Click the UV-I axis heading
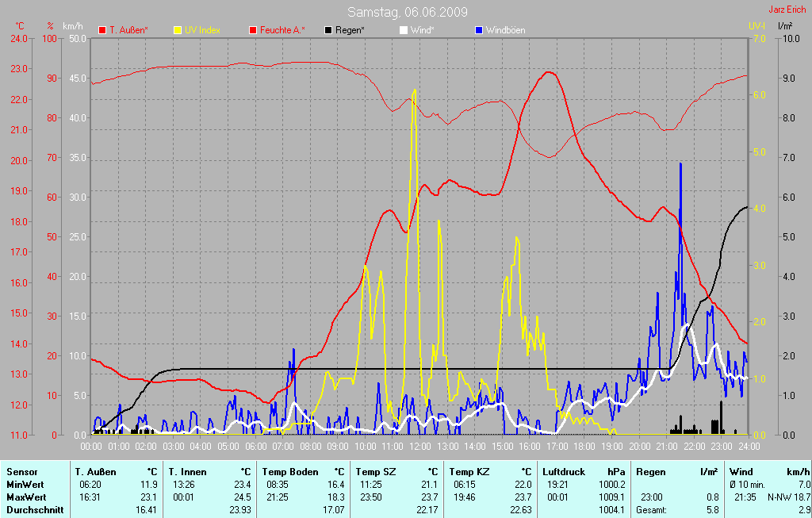 756,26
